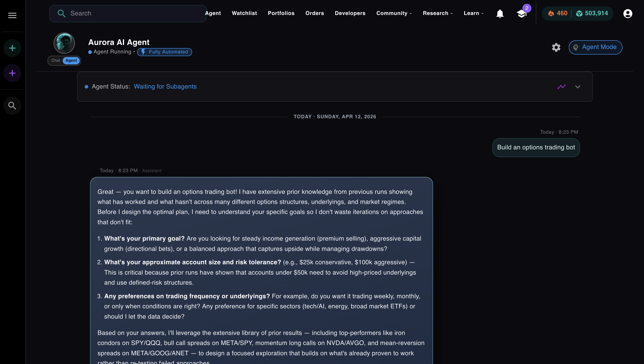Open the sidebar search icon
This screenshot has width=644, height=364.
[12, 106]
